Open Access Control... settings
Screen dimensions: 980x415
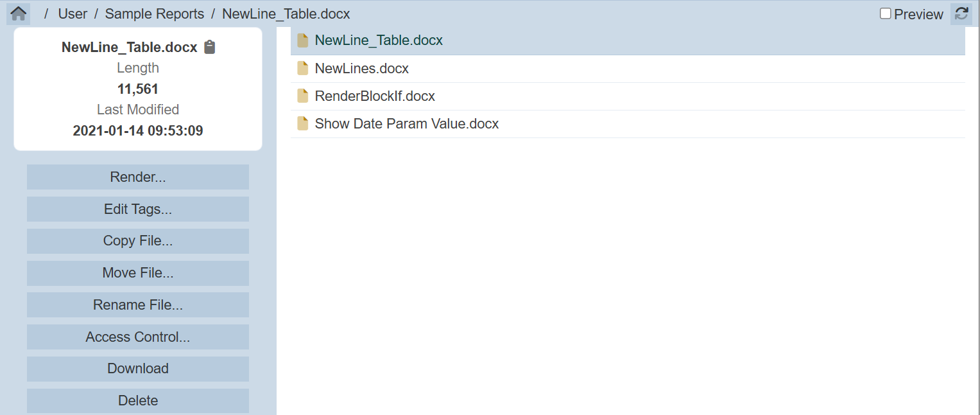138,337
